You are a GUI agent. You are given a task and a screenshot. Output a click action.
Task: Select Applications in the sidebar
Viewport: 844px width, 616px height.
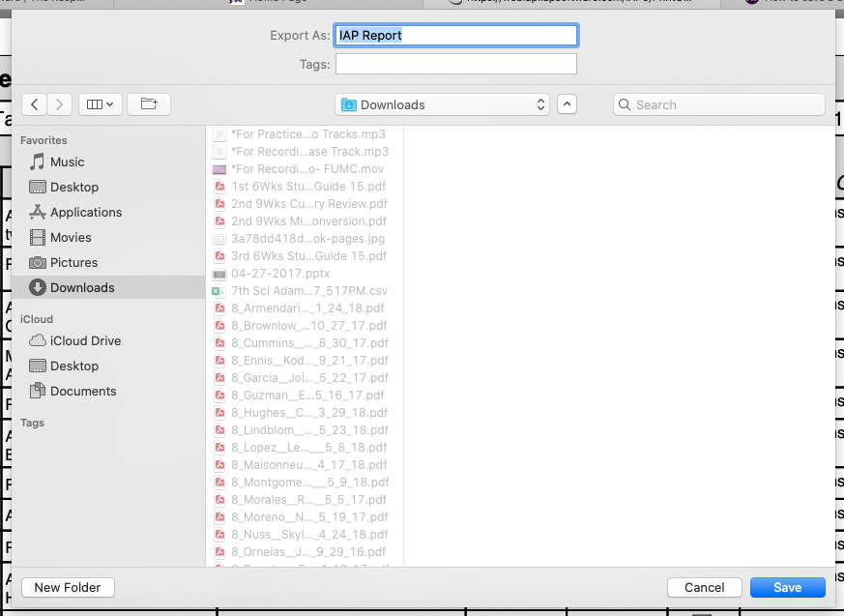click(x=108, y=212)
